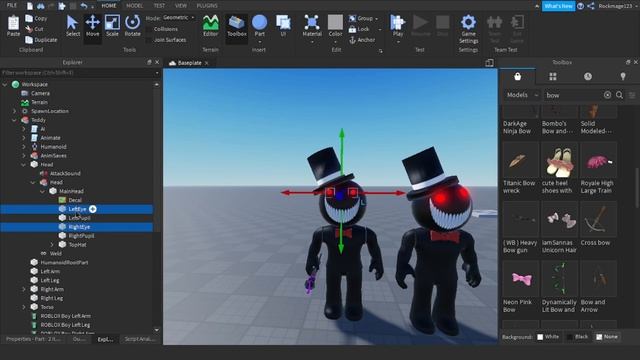Open Recent clock tab in Toolbox
The height and width of the screenshot is (360, 640).
(588, 76)
